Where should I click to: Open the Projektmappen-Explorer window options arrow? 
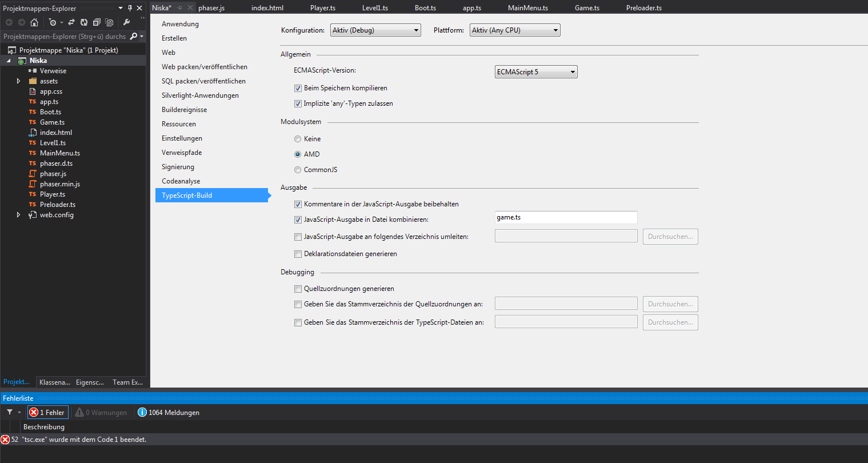121,8
